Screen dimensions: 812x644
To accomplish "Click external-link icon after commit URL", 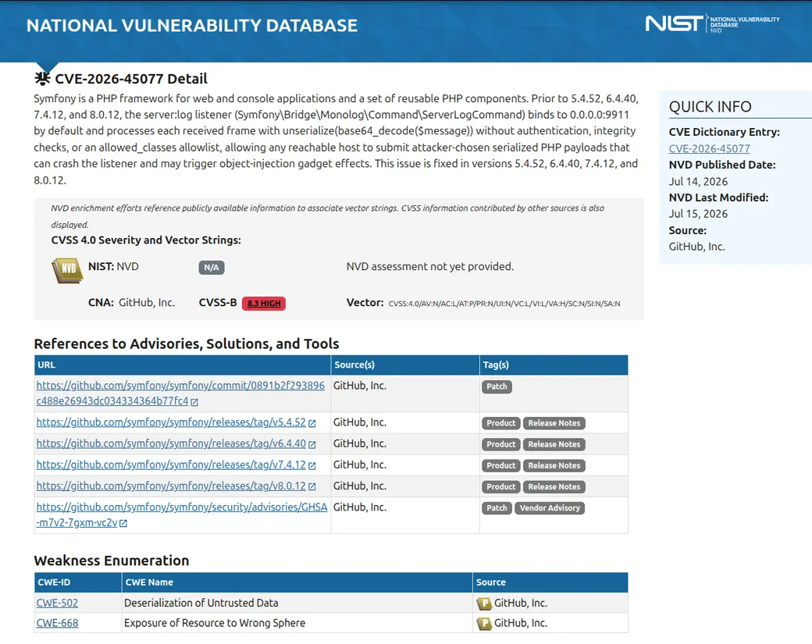I will click(194, 402).
